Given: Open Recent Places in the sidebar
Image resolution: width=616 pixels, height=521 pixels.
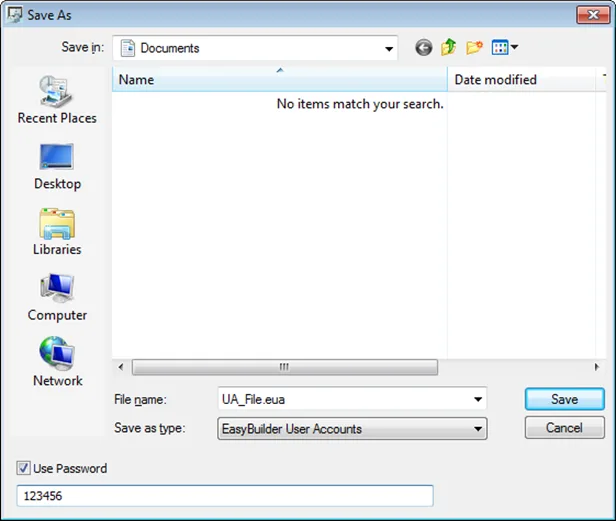Looking at the screenshot, I should pyautogui.click(x=57, y=100).
